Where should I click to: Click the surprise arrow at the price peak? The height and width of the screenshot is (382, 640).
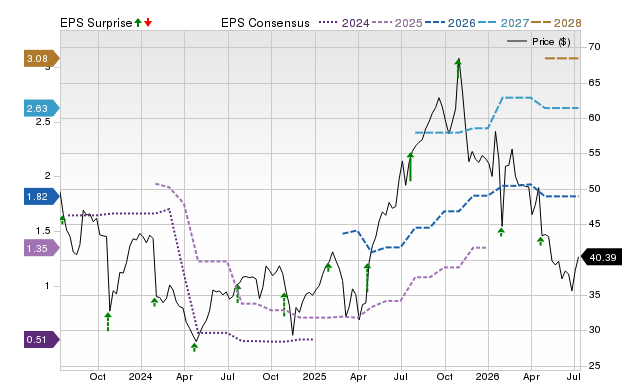(x=458, y=68)
